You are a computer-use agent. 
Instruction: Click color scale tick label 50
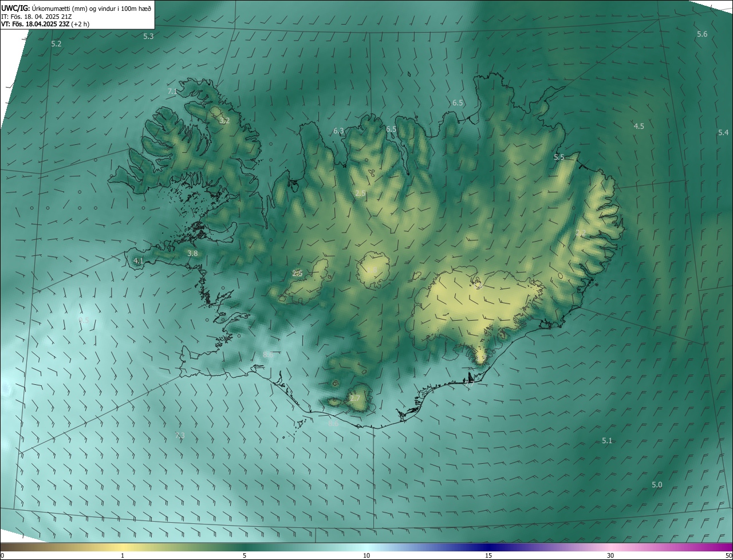728,555
